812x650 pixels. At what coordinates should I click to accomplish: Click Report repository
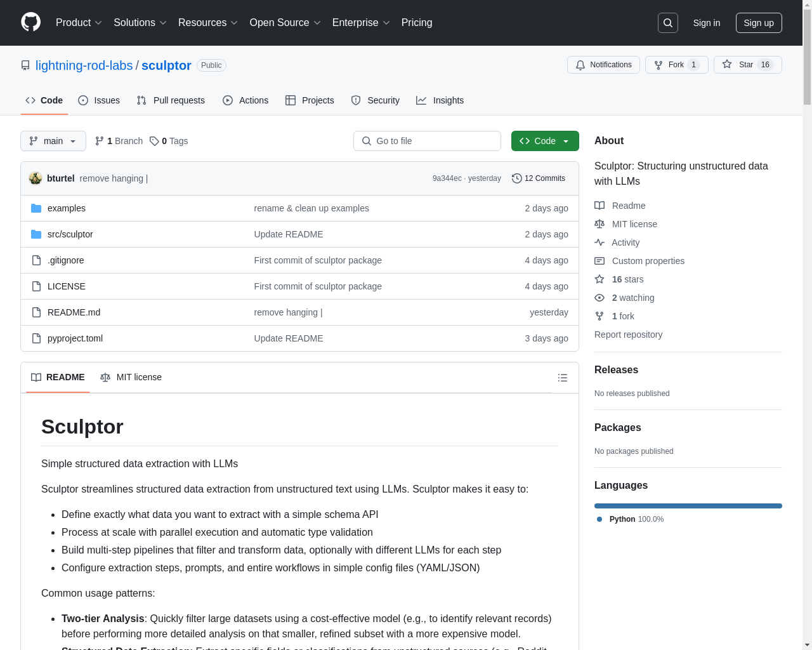[x=628, y=335]
